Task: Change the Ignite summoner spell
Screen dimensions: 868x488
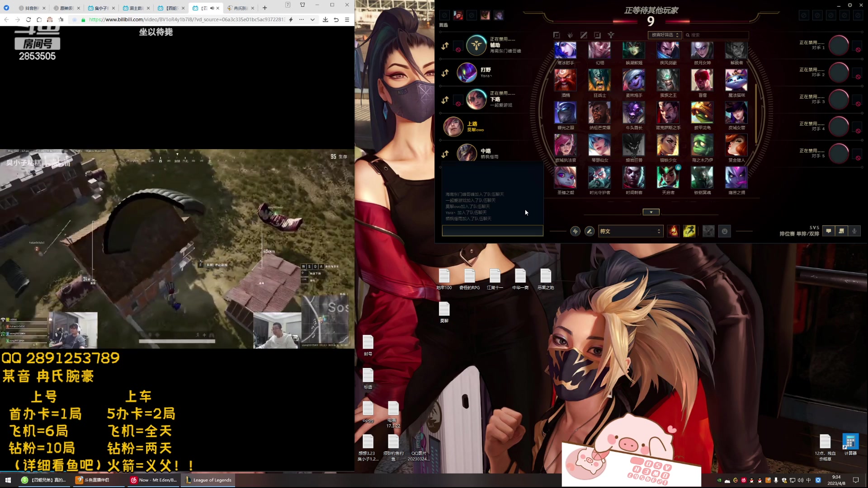Action: tap(673, 231)
